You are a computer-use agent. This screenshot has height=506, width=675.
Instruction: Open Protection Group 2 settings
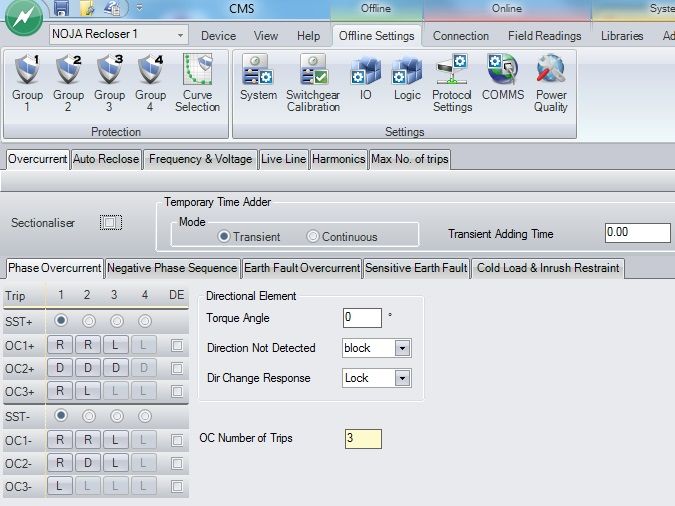pos(68,83)
